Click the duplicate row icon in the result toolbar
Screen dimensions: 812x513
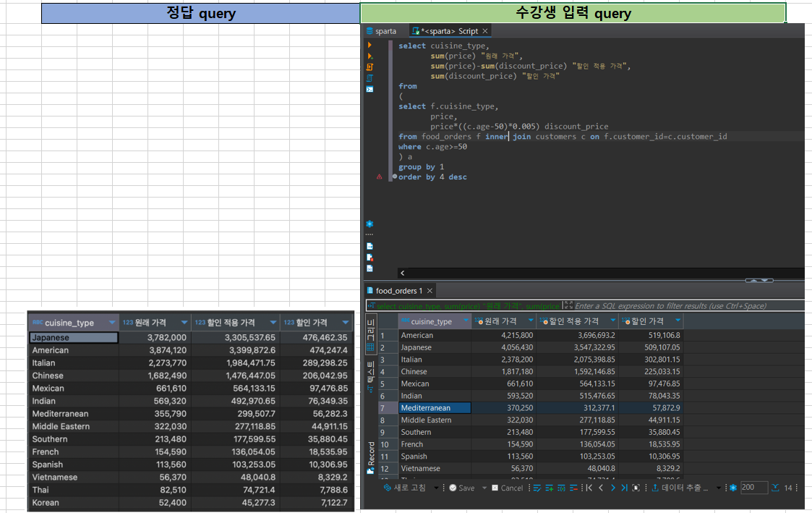point(561,488)
